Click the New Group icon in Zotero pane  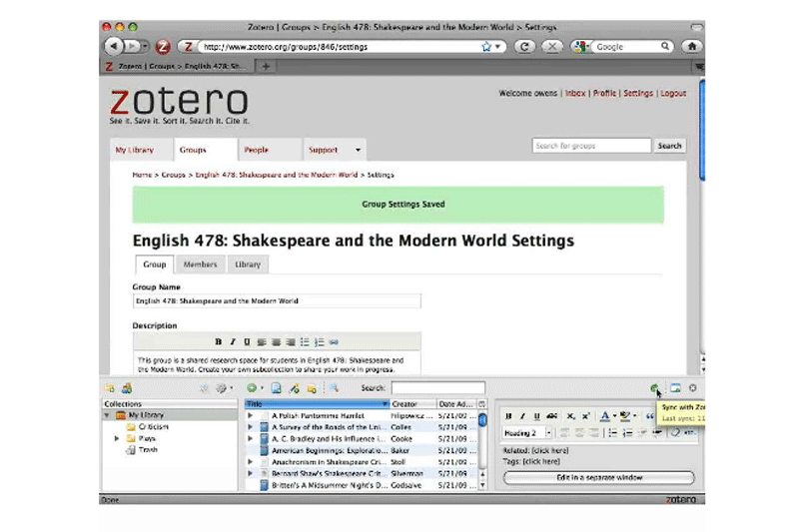click(127, 388)
